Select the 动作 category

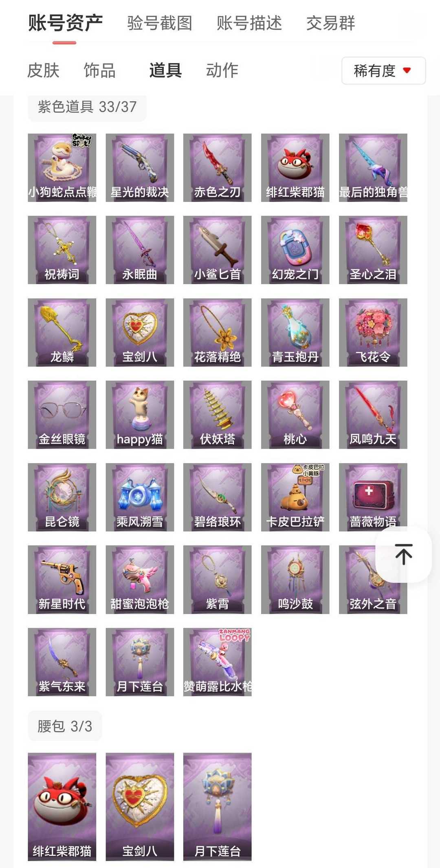click(222, 70)
